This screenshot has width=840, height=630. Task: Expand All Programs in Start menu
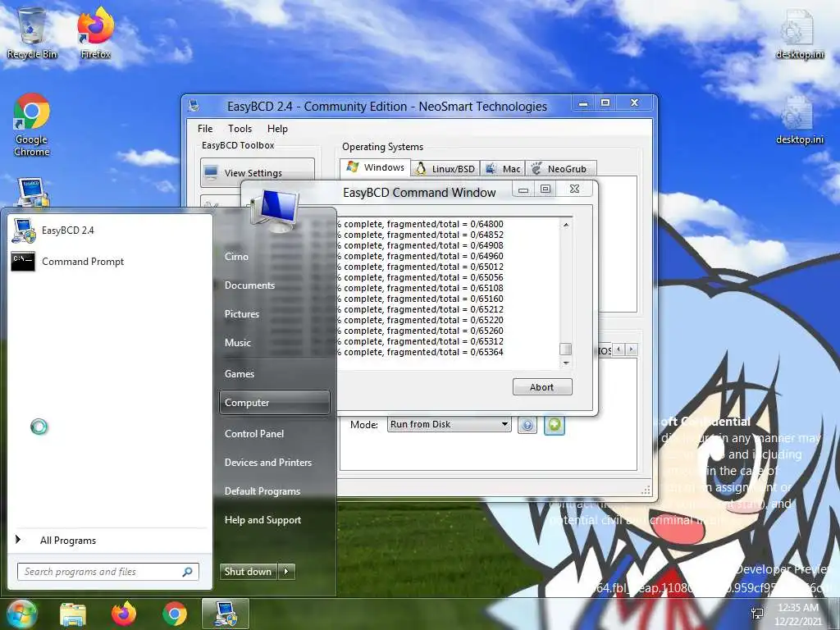[68, 541]
